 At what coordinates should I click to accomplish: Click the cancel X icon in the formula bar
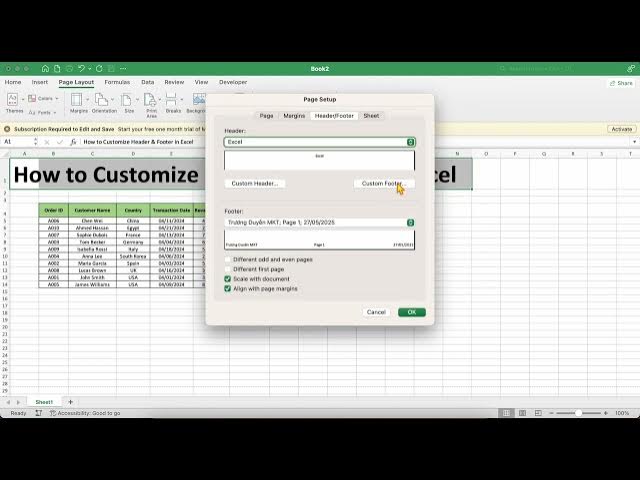[47, 142]
